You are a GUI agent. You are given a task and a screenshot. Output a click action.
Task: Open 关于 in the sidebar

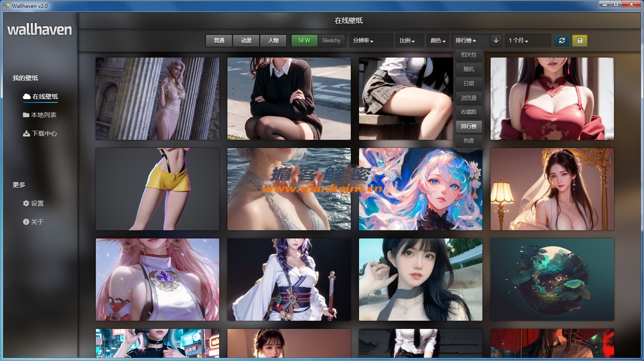pos(33,222)
